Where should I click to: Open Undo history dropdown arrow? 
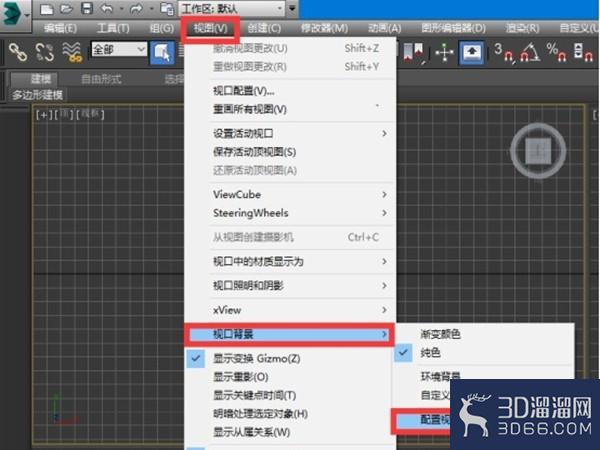pyautogui.click(x=122, y=8)
